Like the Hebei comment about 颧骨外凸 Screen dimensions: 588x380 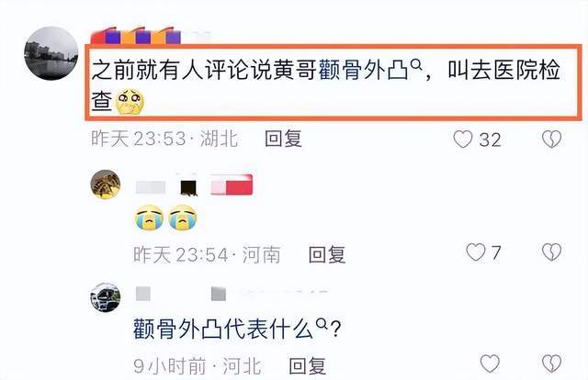click(490, 363)
